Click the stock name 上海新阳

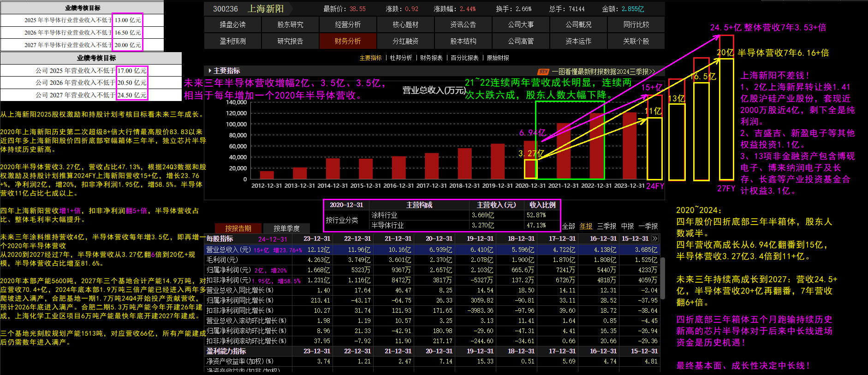(266, 9)
